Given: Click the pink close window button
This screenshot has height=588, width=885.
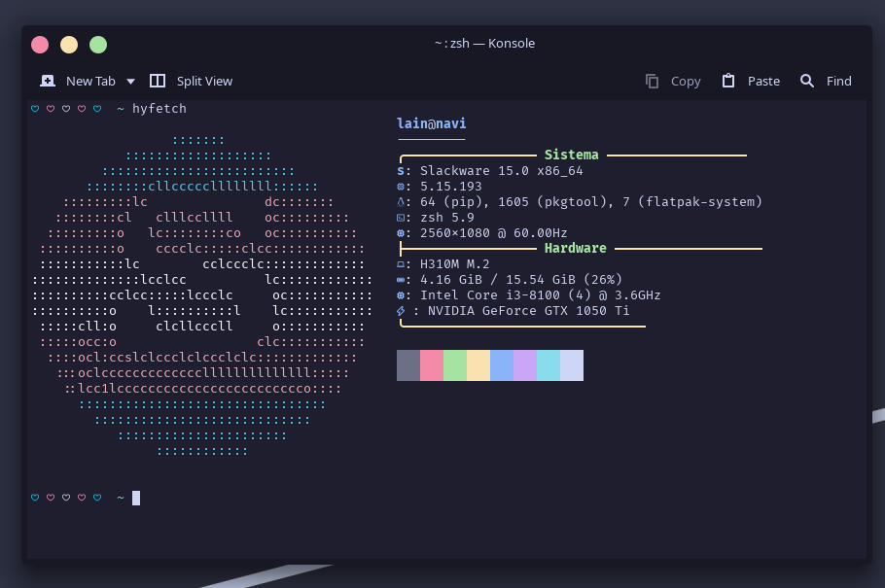Looking at the screenshot, I should [40, 44].
